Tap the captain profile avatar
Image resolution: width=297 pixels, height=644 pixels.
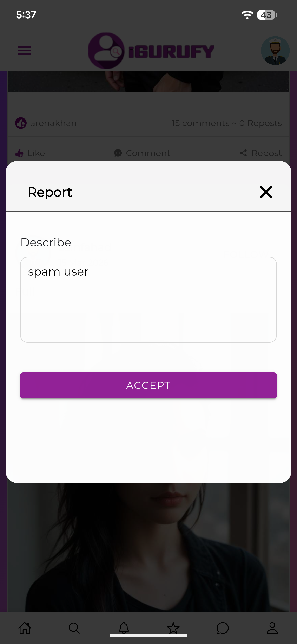[275, 51]
